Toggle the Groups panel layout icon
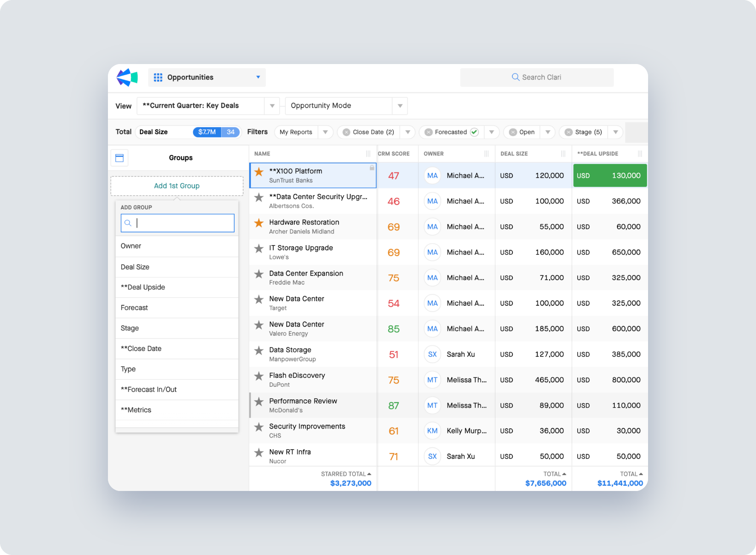 click(119, 158)
